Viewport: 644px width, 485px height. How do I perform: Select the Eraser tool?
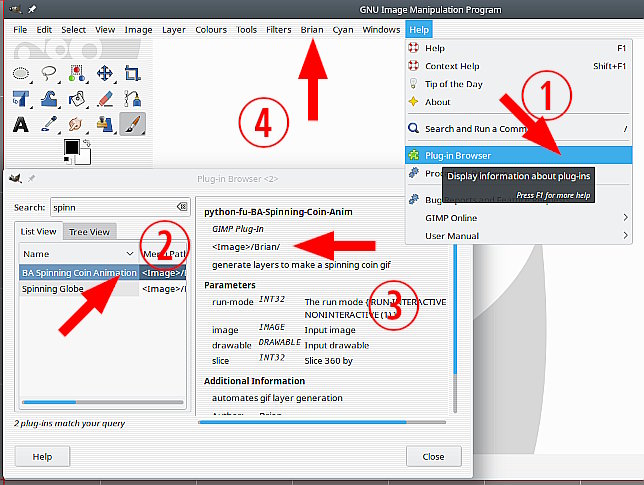105,99
